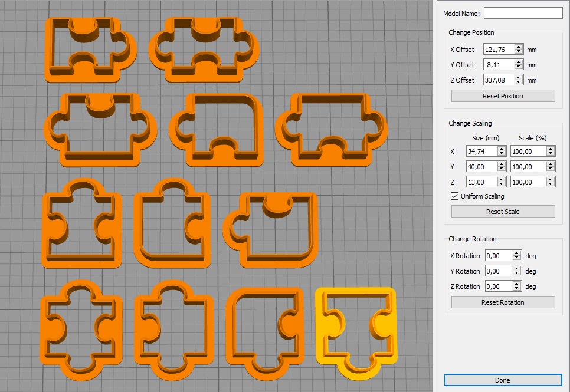Click the Y Scale percent field

pyautogui.click(x=528, y=166)
